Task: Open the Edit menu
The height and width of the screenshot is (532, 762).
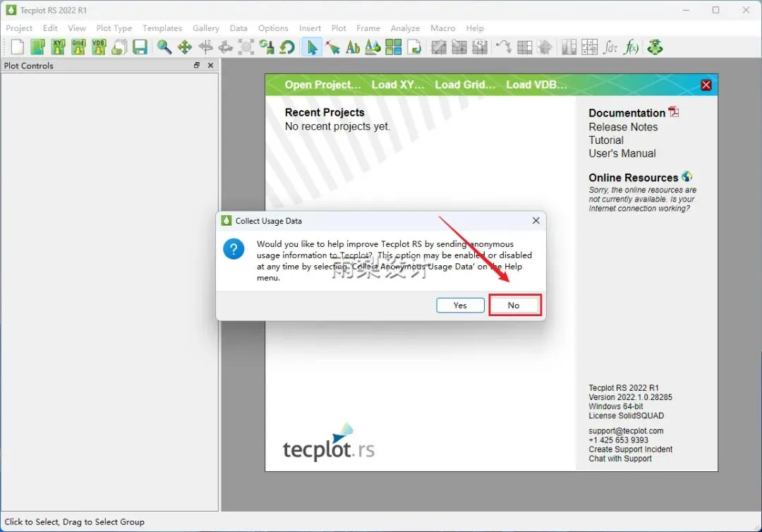Action: (50, 28)
